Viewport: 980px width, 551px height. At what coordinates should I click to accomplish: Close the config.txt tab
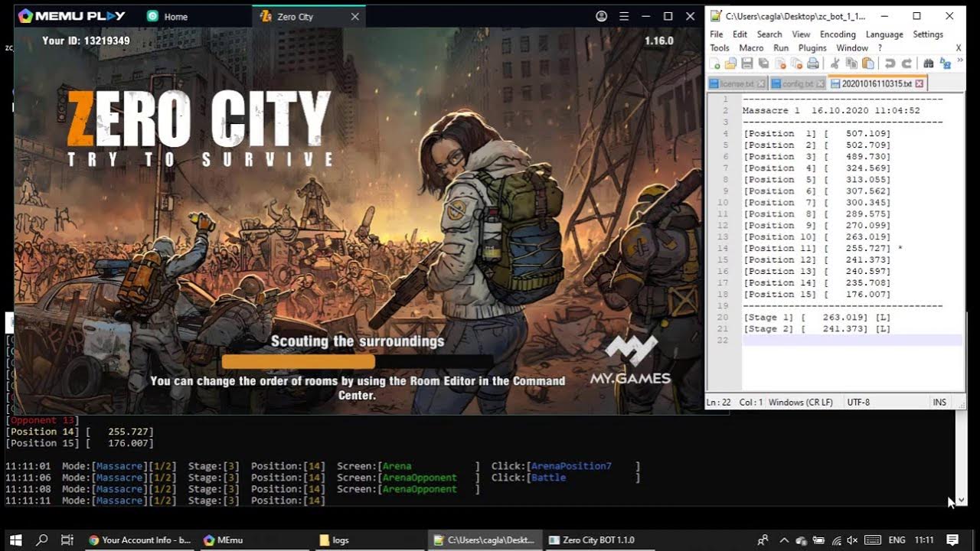tap(820, 83)
